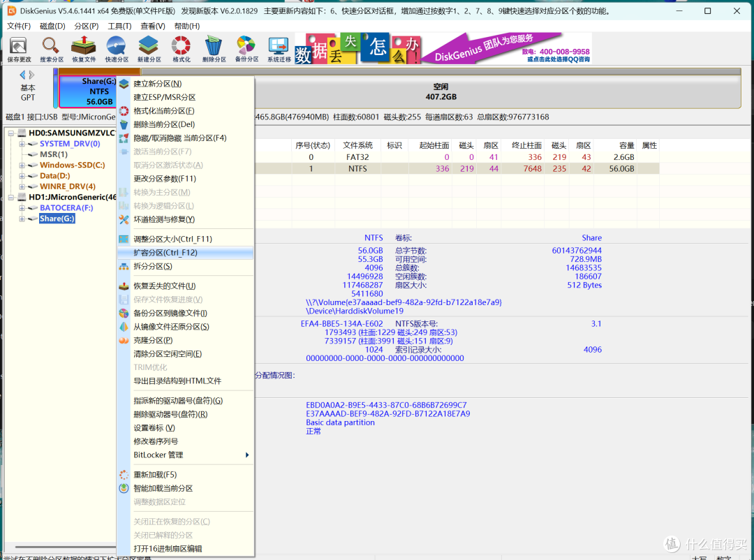Open the 分区(P) menu

86,26
